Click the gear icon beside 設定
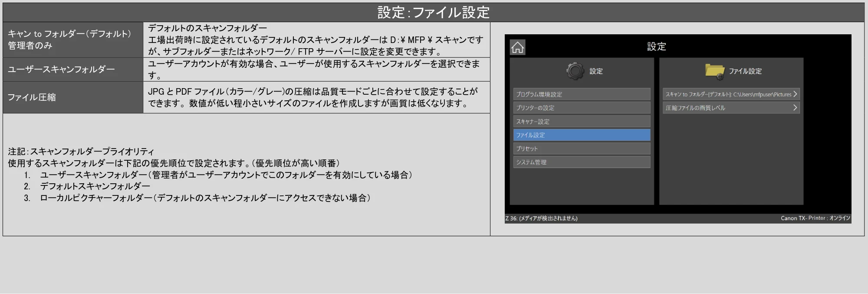The height and width of the screenshot is (294, 868). [x=575, y=71]
